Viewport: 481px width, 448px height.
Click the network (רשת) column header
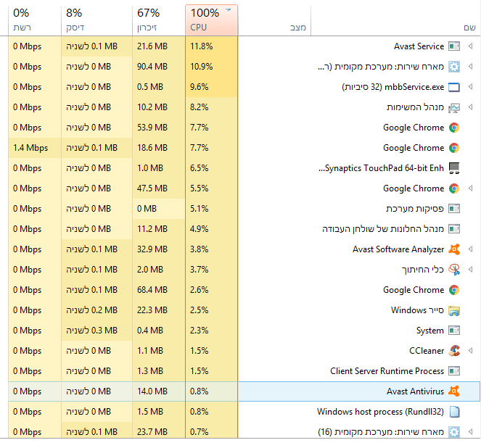(x=30, y=20)
